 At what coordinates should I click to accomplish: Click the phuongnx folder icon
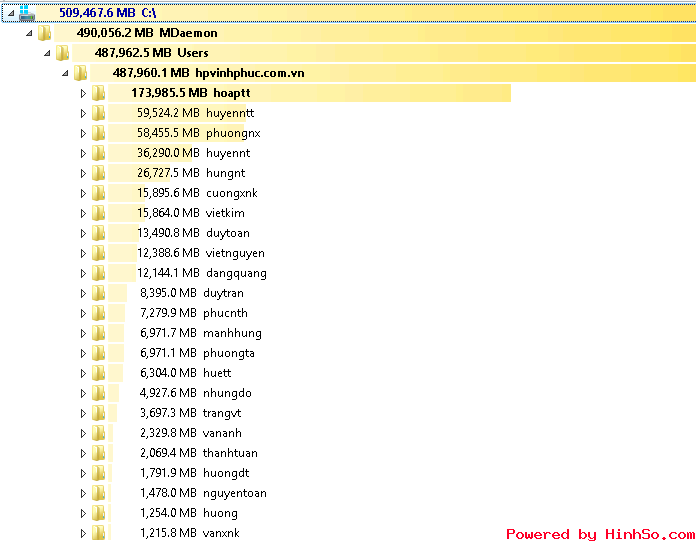pyautogui.click(x=99, y=133)
